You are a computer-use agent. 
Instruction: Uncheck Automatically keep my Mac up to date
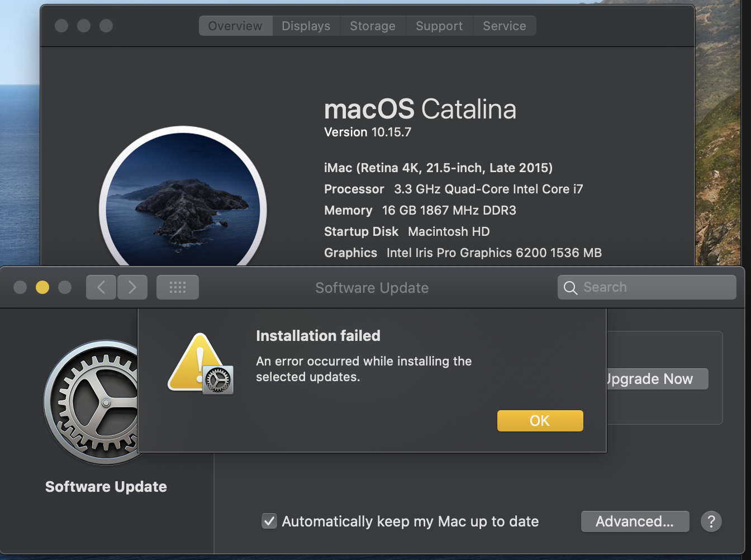[269, 521]
